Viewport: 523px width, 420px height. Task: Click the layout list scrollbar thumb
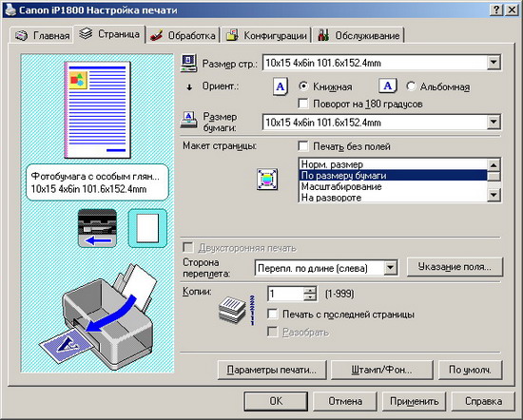(494, 176)
